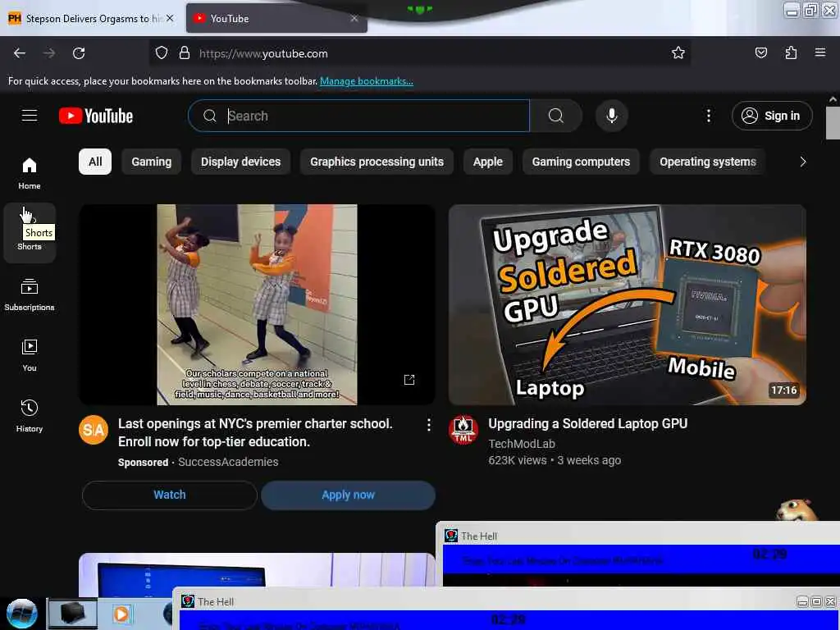The width and height of the screenshot is (840, 630).
Task: Open the Firefox application menu
Action: 820,52
